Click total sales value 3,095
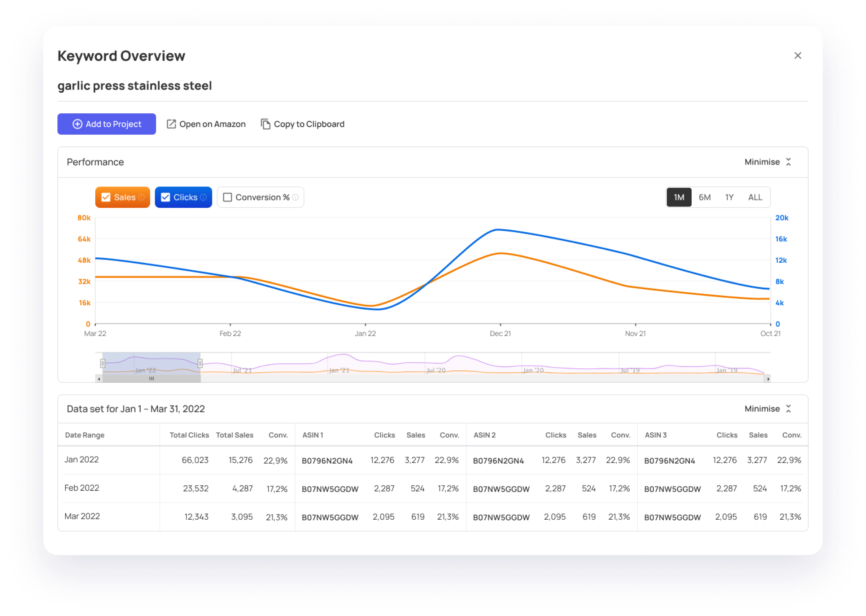Viewport: 866px width, 616px height. (241, 517)
